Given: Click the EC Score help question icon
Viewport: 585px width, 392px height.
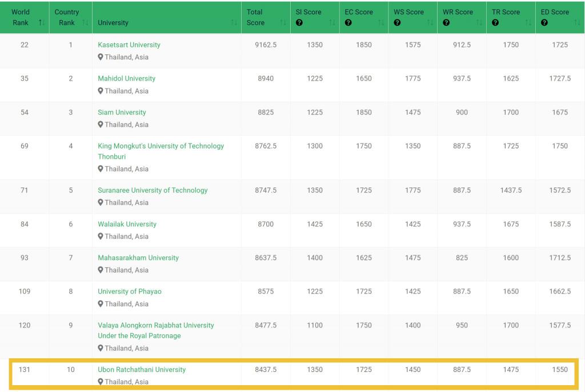Looking at the screenshot, I should coord(348,23).
